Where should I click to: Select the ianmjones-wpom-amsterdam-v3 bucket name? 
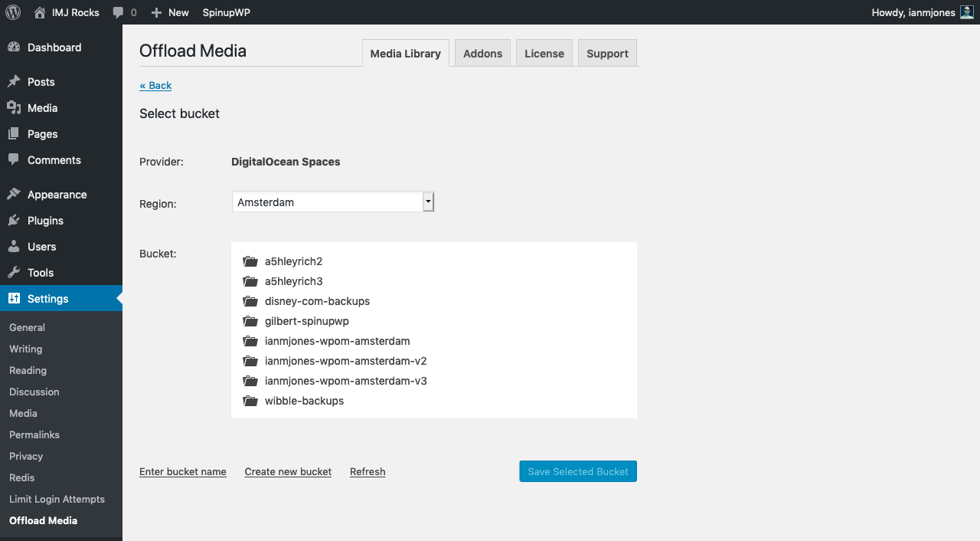(346, 381)
